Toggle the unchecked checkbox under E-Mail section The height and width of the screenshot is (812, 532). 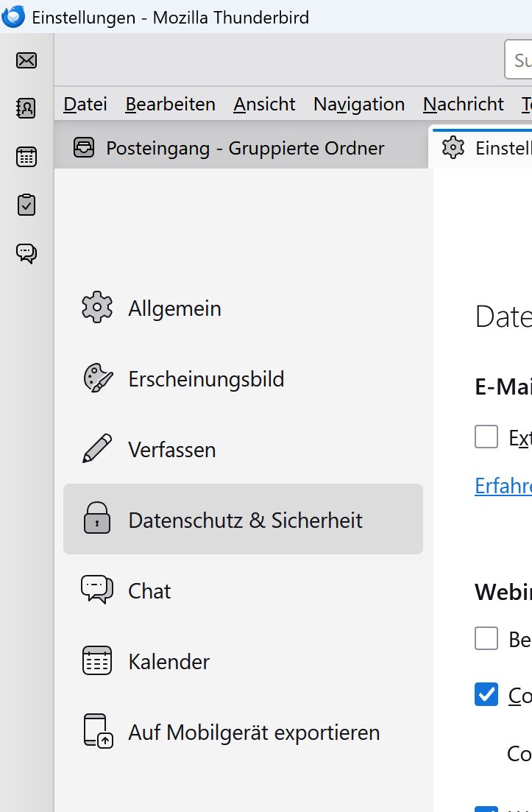click(x=486, y=437)
